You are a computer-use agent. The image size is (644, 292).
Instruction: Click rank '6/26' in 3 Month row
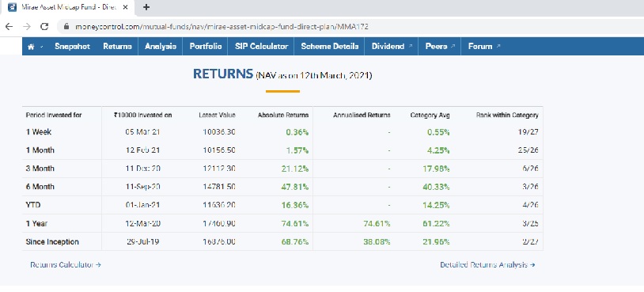coord(530,169)
